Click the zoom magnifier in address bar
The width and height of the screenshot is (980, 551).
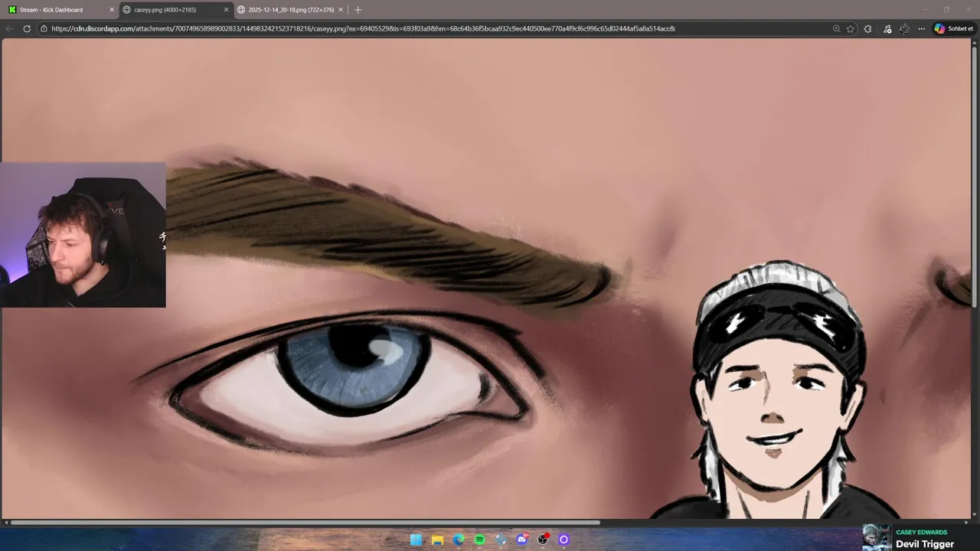pos(836,28)
